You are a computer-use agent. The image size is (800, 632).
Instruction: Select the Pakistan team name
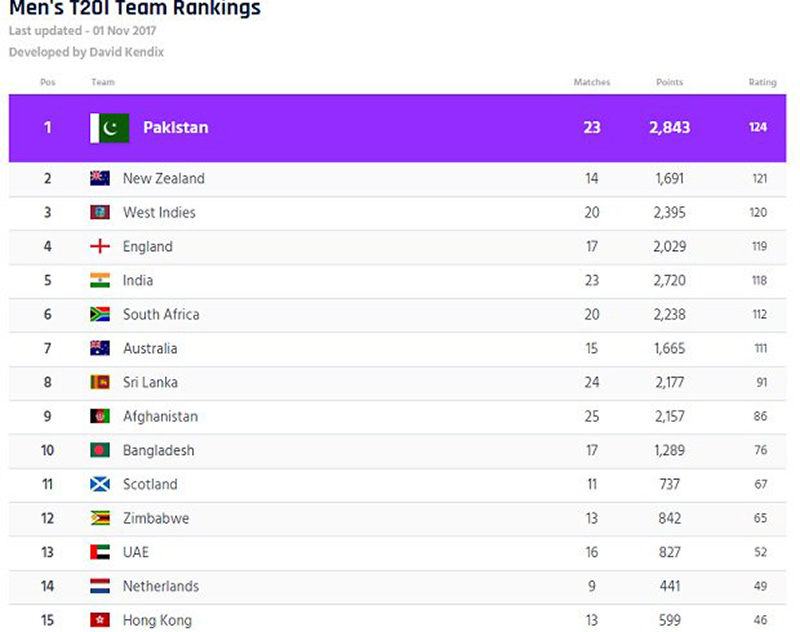click(x=175, y=128)
